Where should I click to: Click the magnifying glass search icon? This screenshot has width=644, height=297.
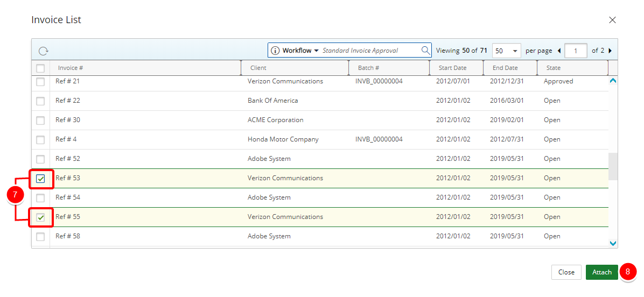[425, 51]
